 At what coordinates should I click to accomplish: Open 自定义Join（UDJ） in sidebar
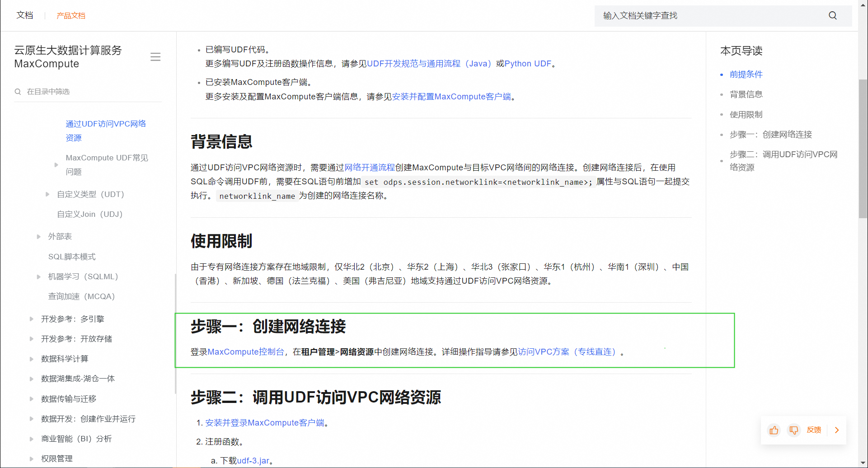pyautogui.click(x=90, y=214)
